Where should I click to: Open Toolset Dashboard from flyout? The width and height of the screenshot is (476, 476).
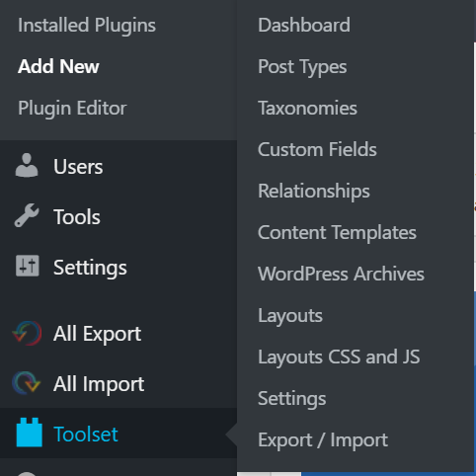(x=304, y=25)
